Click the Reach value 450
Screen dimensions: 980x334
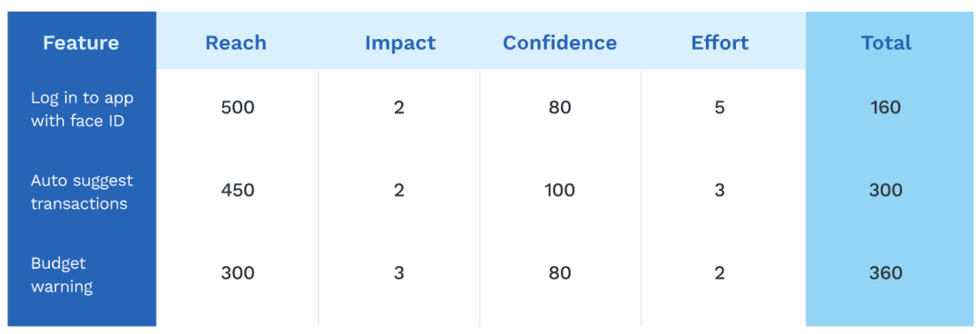(x=238, y=190)
